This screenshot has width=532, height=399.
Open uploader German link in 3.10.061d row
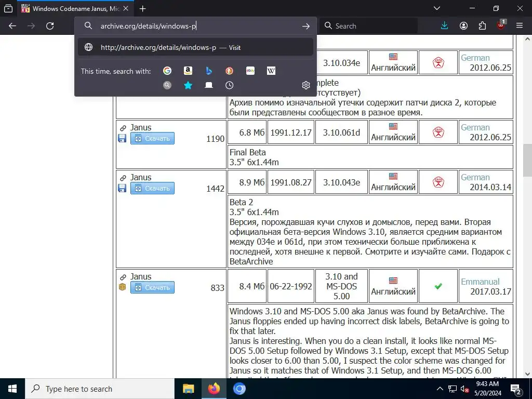point(475,128)
